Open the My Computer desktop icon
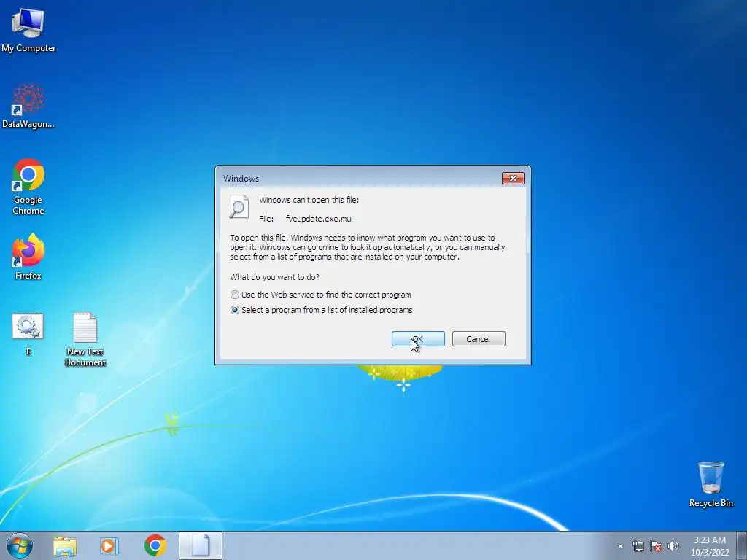The image size is (747, 560). pos(28,29)
